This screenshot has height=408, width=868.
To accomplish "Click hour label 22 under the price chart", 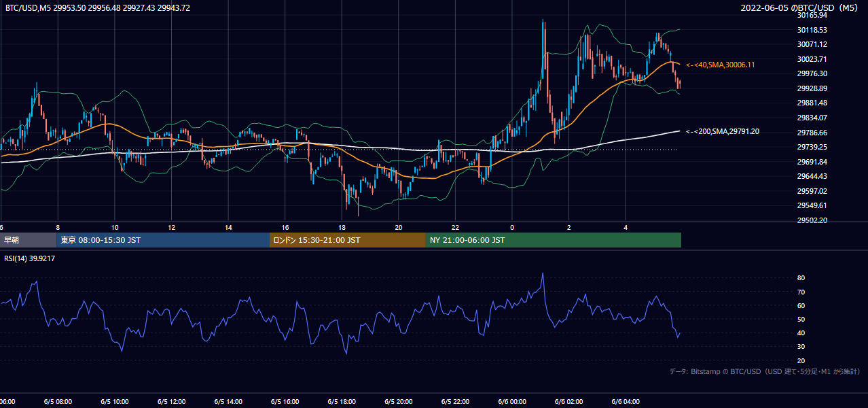I will pyautogui.click(x=456, y=227).
